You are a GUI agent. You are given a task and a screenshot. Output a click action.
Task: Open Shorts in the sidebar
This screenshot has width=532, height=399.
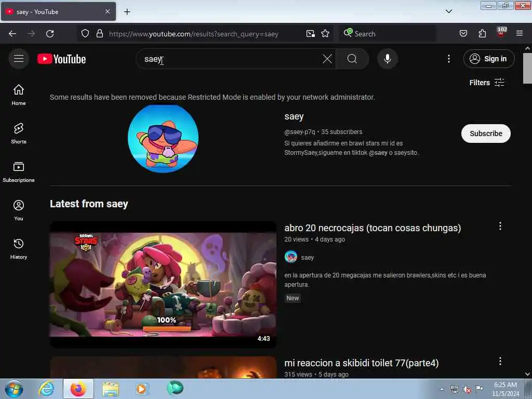coord(19,134)
